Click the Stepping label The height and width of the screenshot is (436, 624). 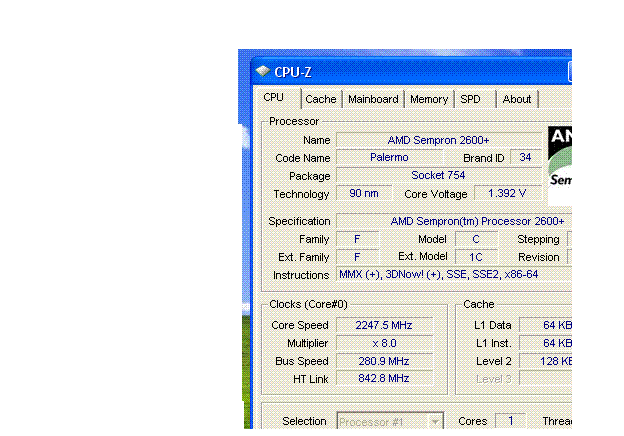[538, 239]
